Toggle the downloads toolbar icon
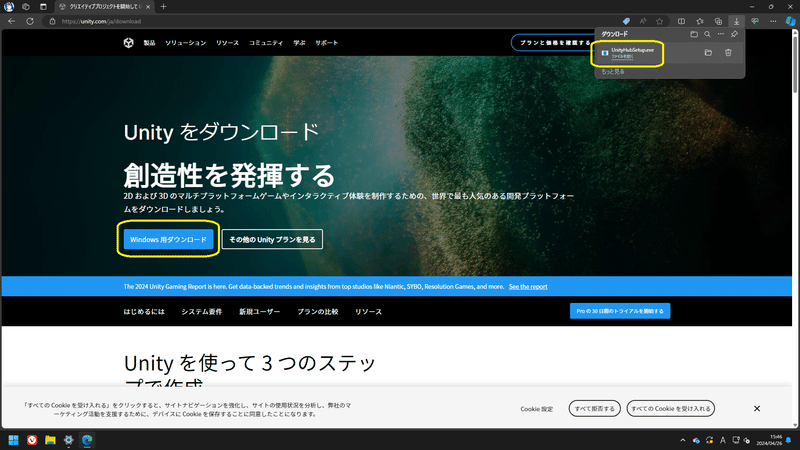 tap(736, 21)
